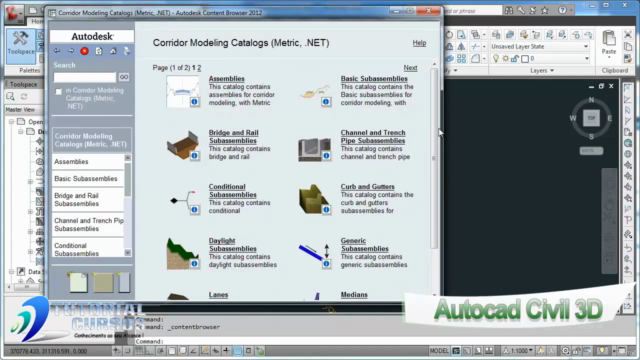640x360 pixels.
Task: Click the viewport drawing area close X
Action: pyautogui.click(x=611, y=86)
